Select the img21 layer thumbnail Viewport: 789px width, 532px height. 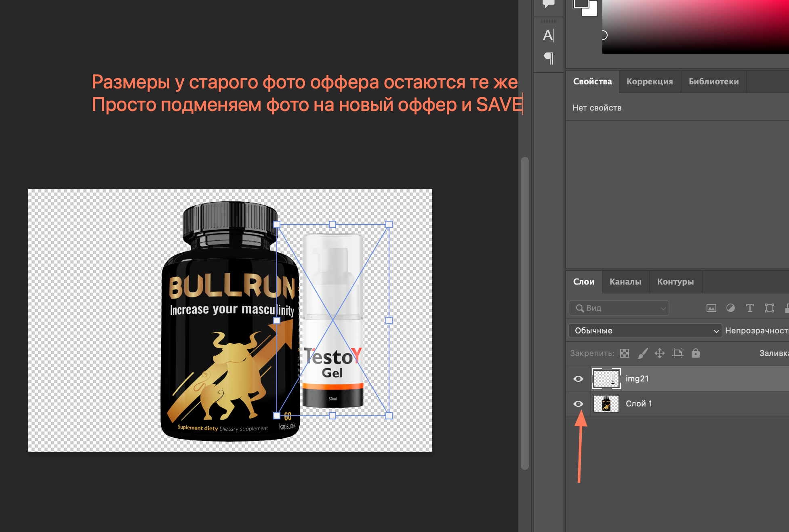606,379
